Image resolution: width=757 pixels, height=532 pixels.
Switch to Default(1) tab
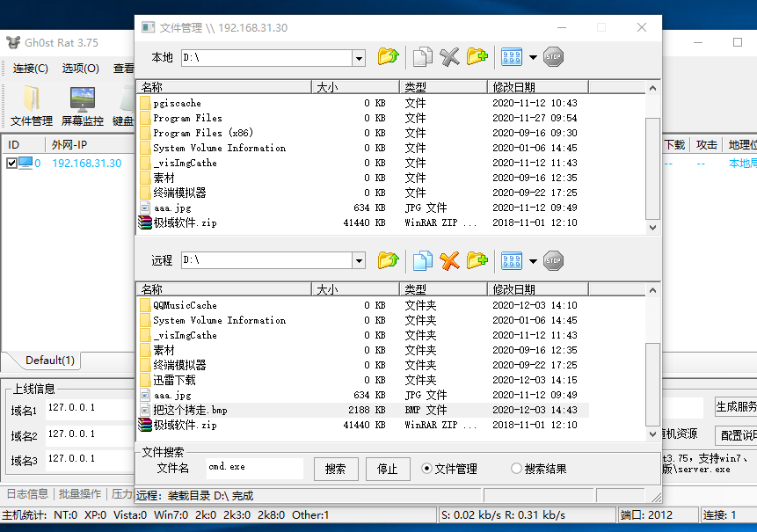(x=50, y=361)
